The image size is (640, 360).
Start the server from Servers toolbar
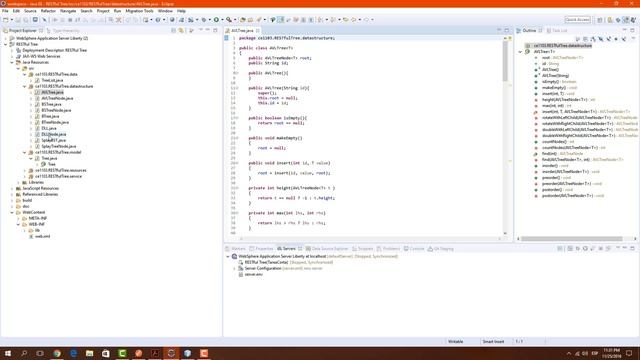click(x=585, y=249)
